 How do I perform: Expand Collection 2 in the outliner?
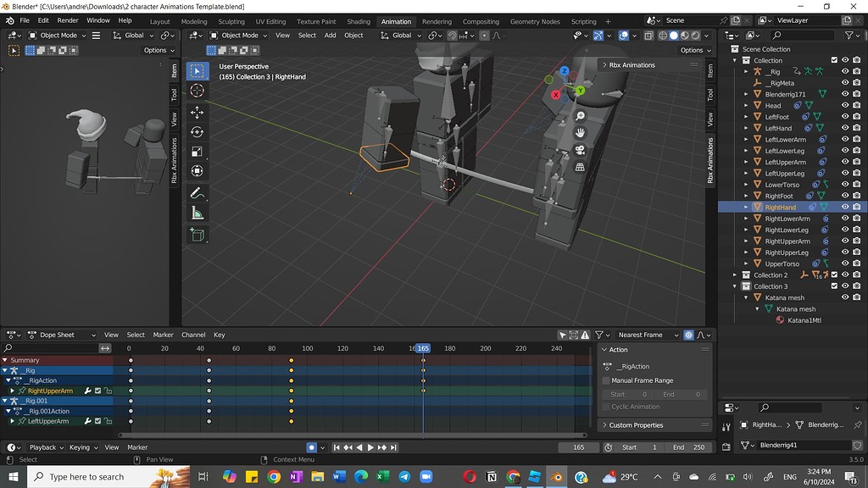point(734,274)
